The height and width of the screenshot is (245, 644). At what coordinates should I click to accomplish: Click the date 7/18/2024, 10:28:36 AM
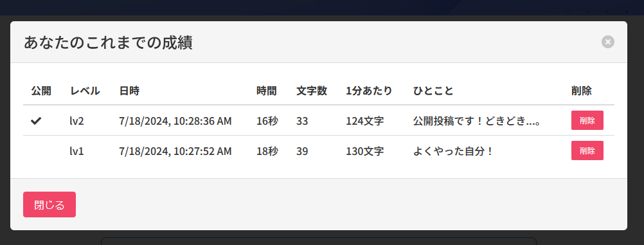pos(175,122)
